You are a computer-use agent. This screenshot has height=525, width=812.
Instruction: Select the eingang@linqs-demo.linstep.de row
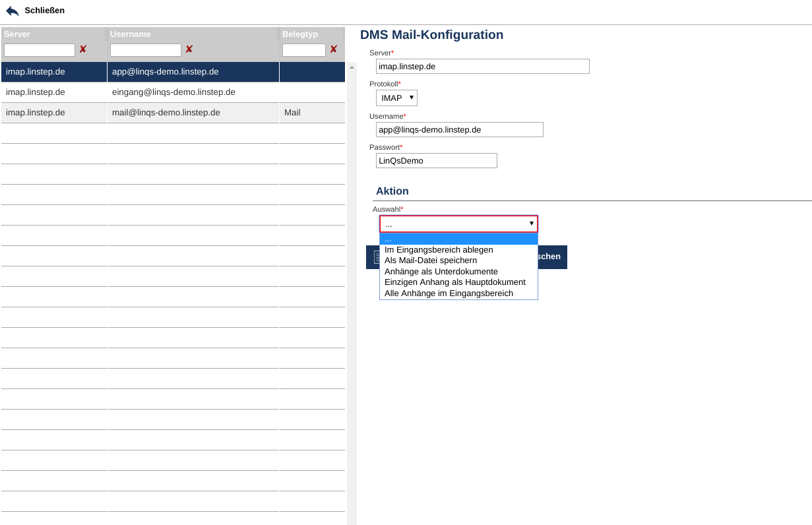point(173,92)
